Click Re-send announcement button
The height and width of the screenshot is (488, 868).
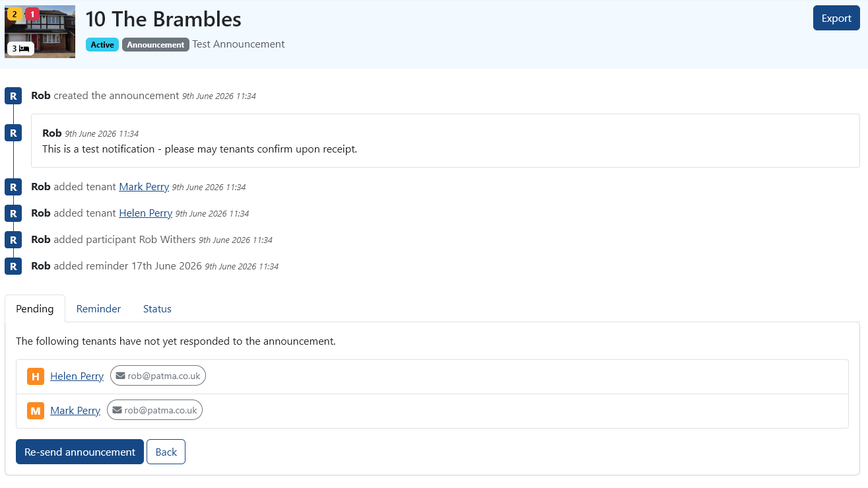click(x=80, y=452)
